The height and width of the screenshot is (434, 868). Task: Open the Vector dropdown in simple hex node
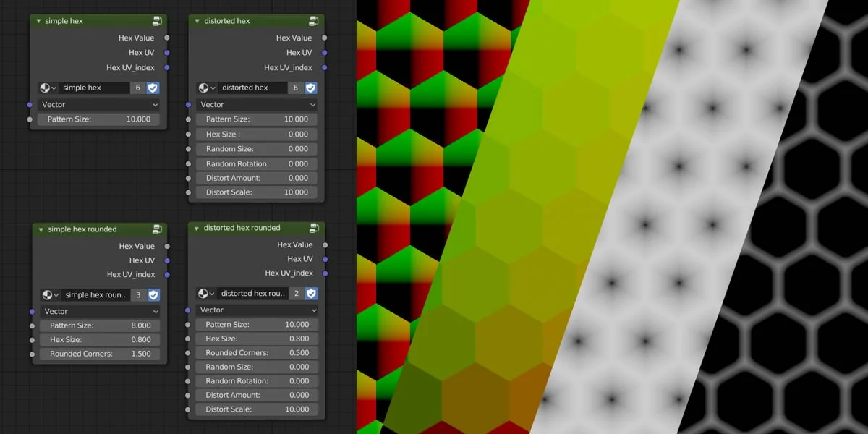pos(98,104)
